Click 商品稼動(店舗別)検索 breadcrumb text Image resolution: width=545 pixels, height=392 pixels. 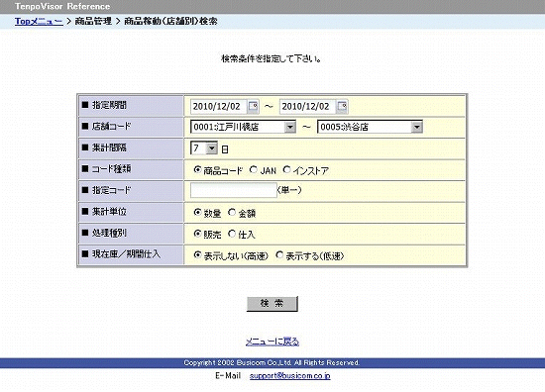click(170, 21)
